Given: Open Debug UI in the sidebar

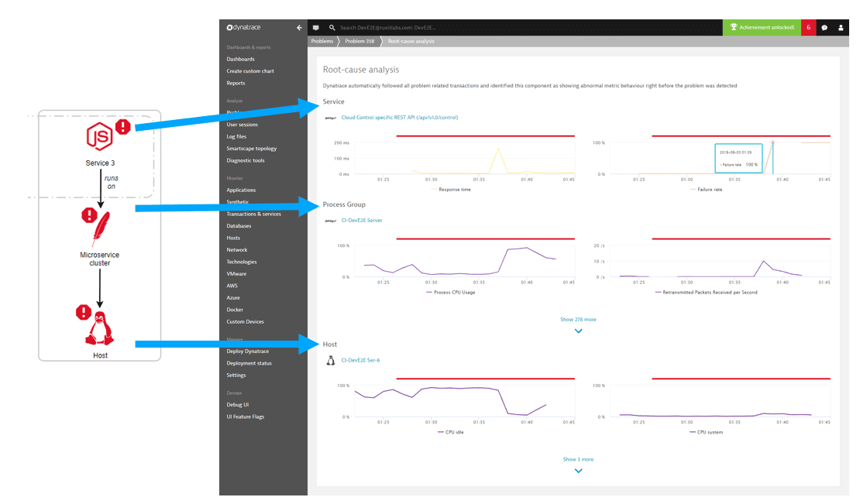Looking at the screenshot, I should tap(238, 405).
